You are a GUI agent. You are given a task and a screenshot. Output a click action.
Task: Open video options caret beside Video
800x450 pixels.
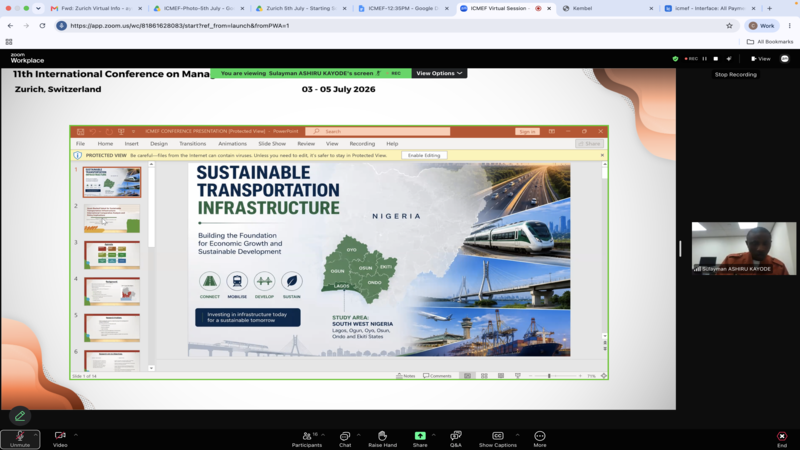[76, 435]
